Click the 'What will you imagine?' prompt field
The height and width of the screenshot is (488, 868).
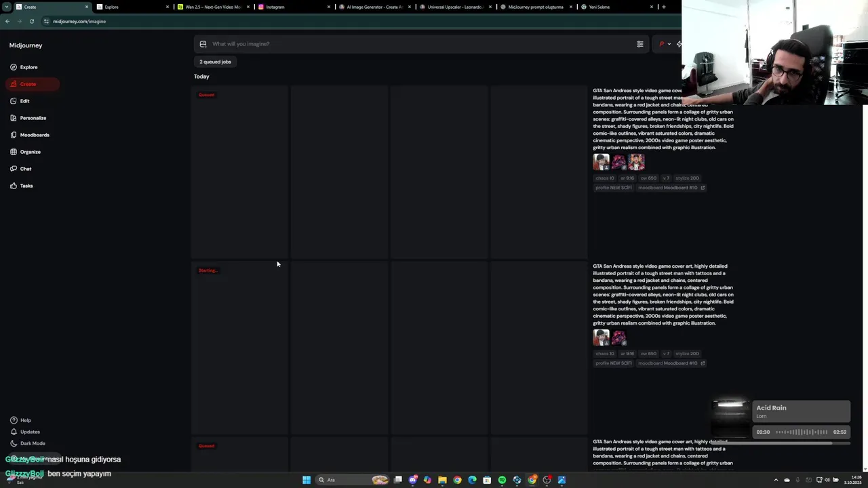[x=420, y=44]
